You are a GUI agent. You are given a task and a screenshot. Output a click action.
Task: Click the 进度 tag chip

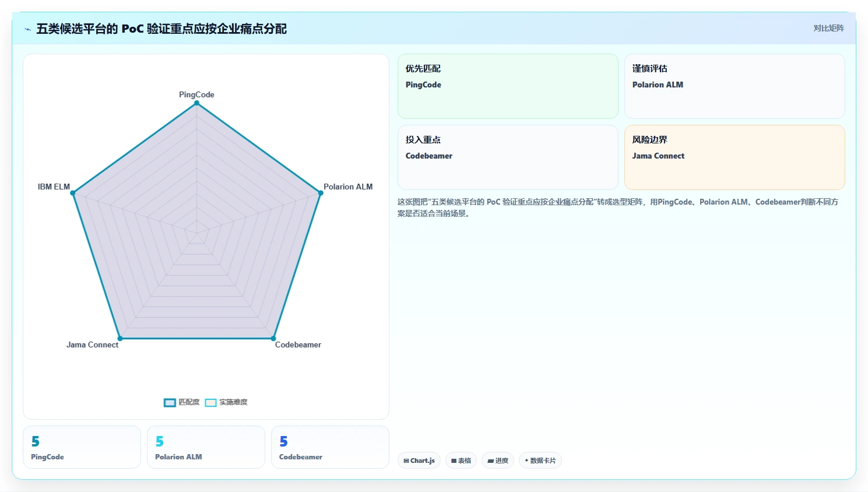(498, 461)
